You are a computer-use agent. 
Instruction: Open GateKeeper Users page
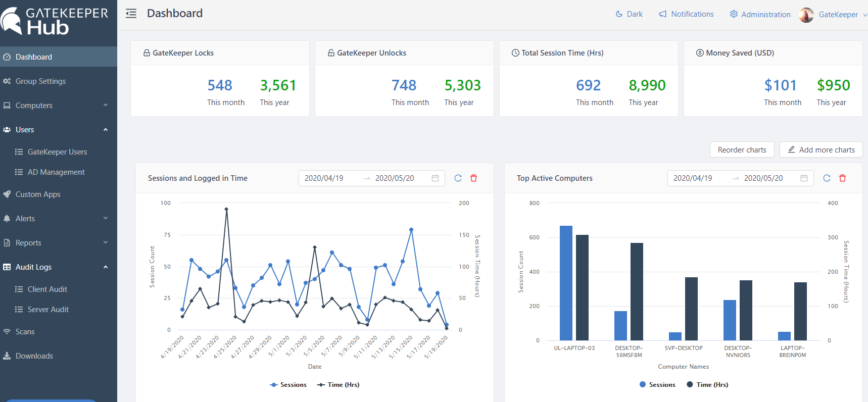pos(57,152)
